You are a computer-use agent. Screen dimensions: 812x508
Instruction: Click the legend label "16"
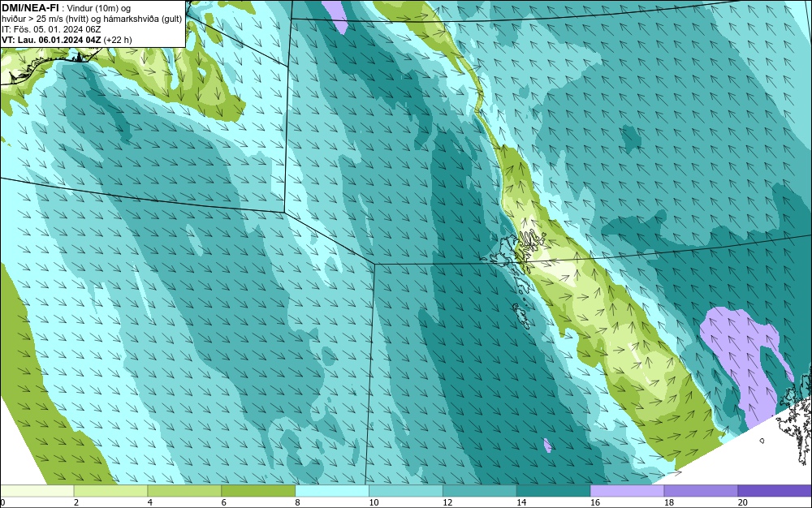tap(595, 502)
